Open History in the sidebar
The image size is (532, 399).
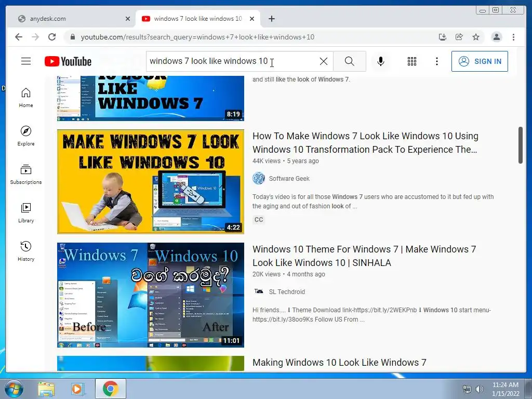tap(26, 251)
